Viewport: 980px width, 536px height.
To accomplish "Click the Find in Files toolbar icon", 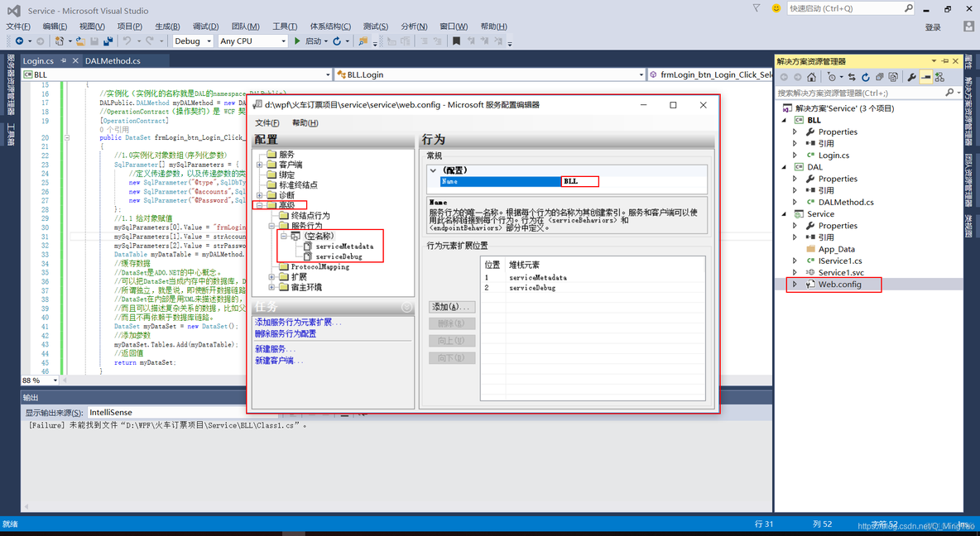I will pyautogui.click(x=363, y=41).
